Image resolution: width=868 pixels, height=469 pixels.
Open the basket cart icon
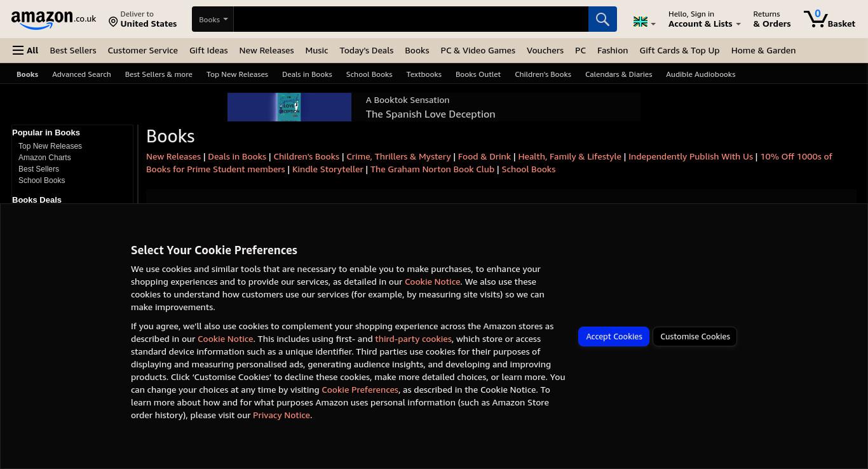pyautogui.click(x=829, y=19)
